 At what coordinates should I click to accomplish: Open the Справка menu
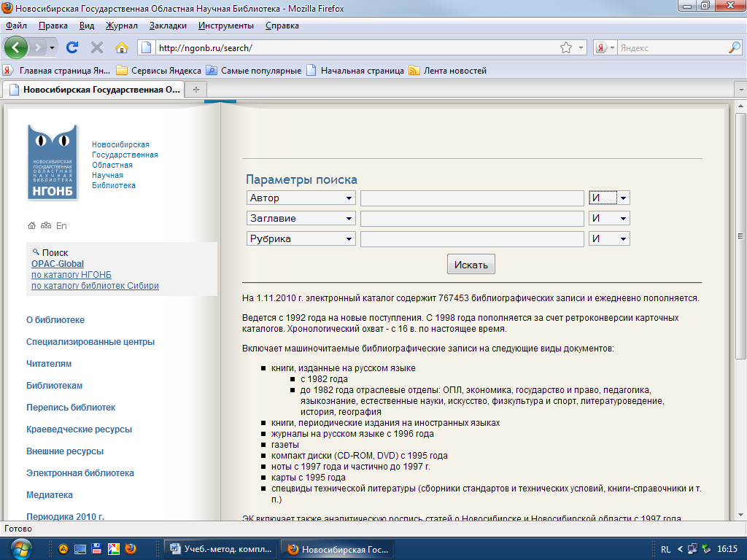(x=282, y=26)
